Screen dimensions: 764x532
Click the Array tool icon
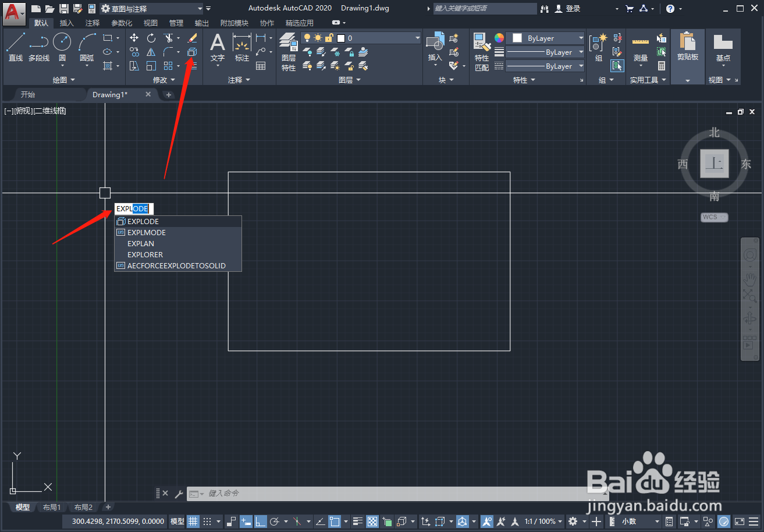point(168,66)
